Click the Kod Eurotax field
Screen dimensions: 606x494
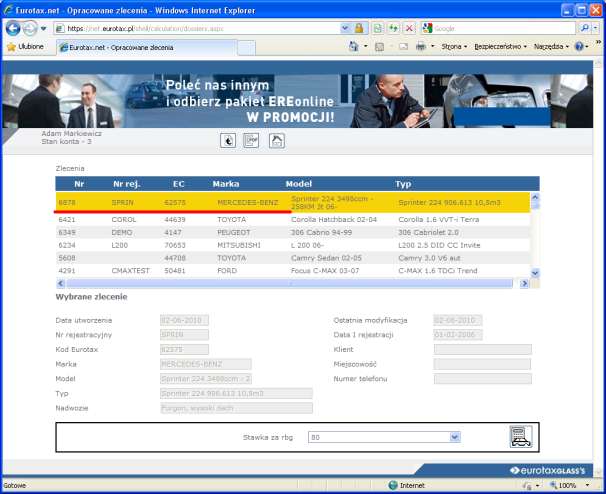(x=184, y=349)
